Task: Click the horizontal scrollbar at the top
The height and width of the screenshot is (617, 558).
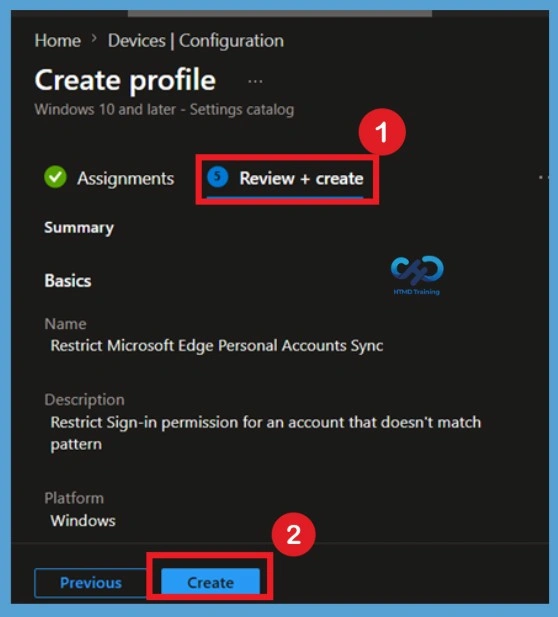Action: click(280, 14)
